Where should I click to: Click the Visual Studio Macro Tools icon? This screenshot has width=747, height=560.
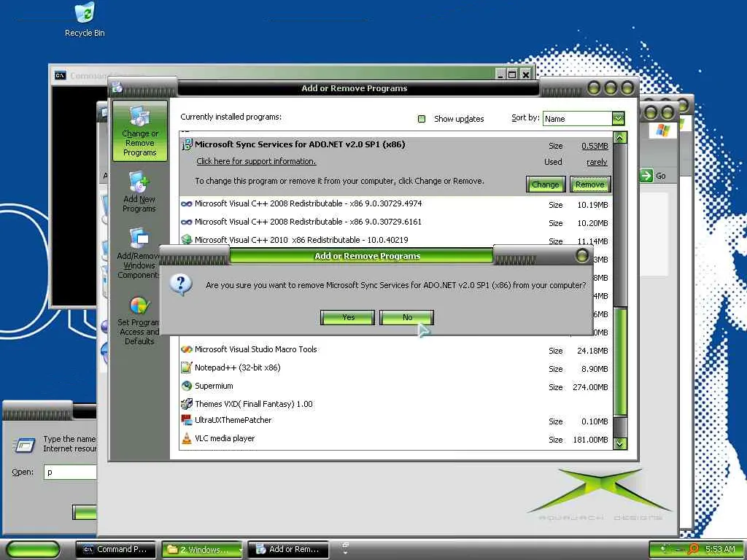click(187, 349)
